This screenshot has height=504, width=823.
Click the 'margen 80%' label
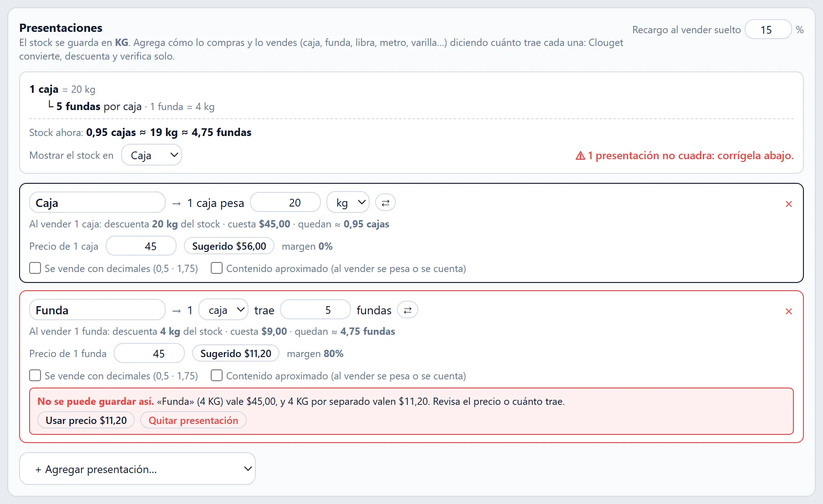tap(315, 353)
